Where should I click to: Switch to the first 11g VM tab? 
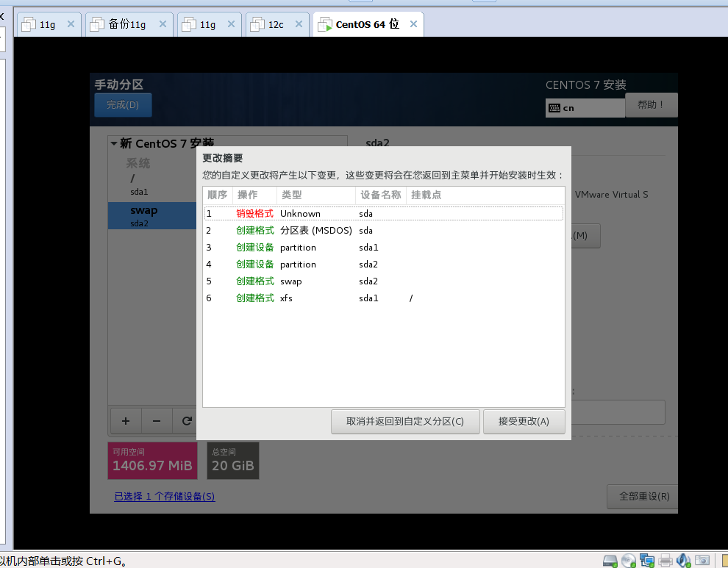coord(49,24)
